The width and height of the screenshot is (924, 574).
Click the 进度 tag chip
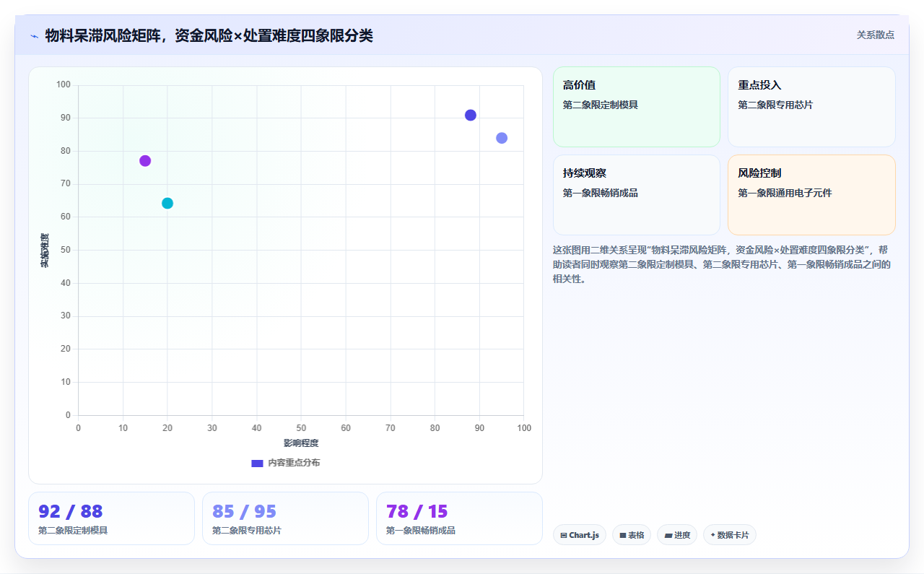[x=677, y=535]
